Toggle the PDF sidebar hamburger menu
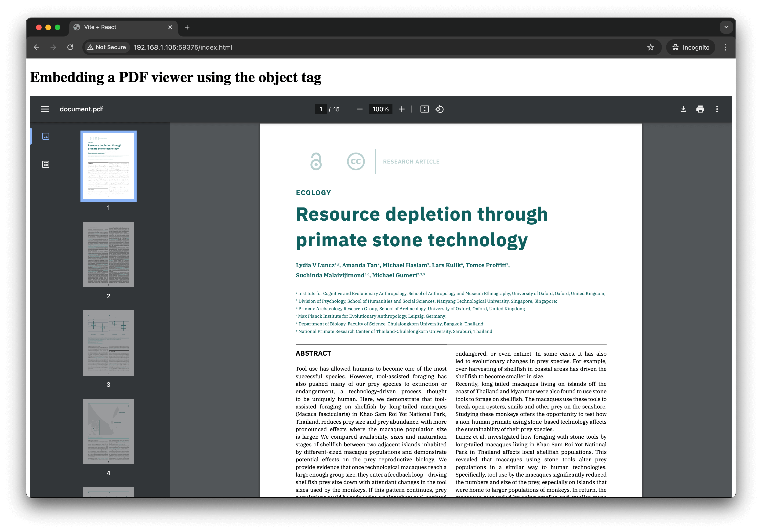This screenshot has height=532, width=762. tap(45, 109)
